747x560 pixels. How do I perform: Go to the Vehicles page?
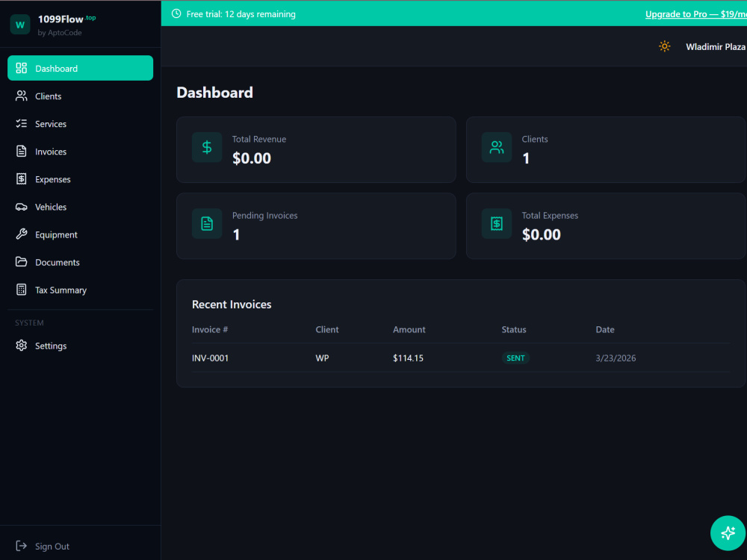tap(81, 207)
